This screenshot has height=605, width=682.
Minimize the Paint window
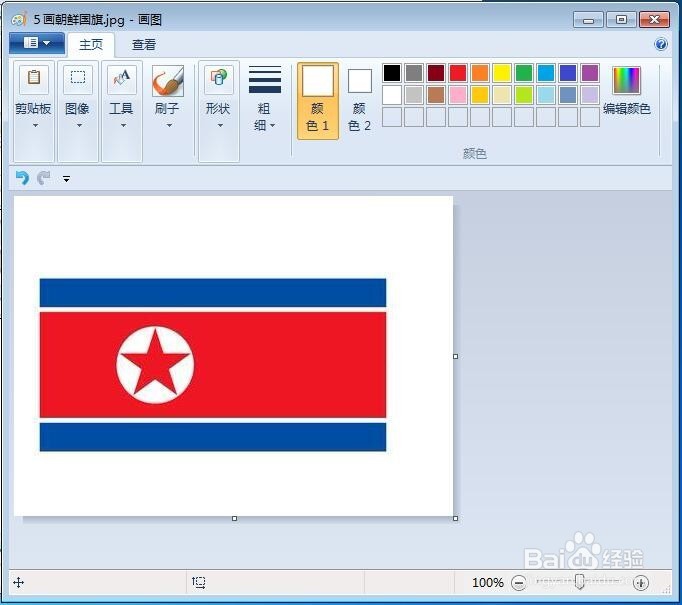click(x=588, y=20)
